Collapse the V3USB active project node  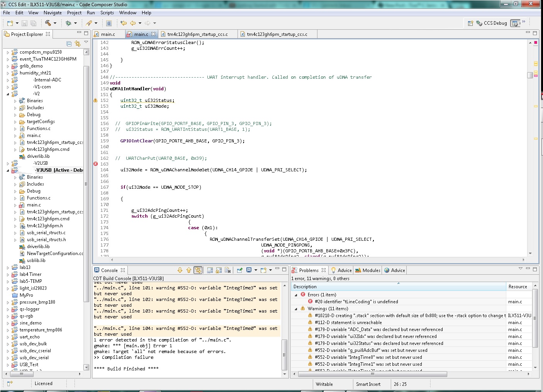[8, 170]
